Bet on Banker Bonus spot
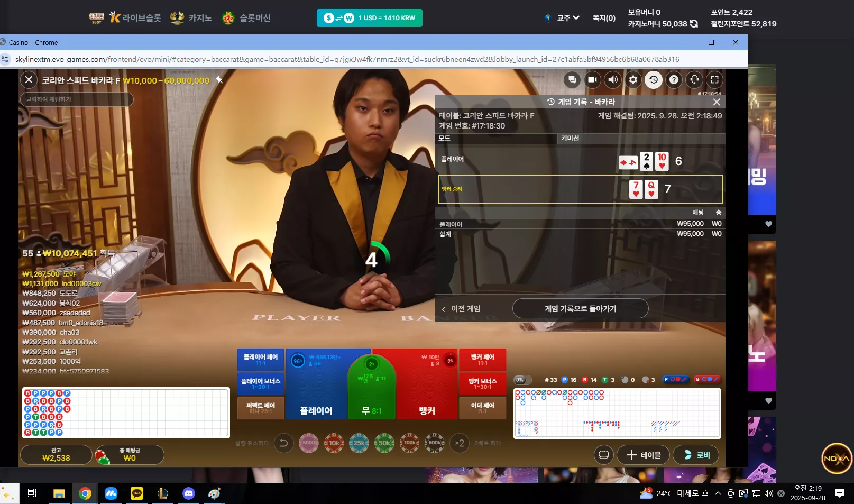This screenshot has height=504, width=854. coord(483,383)
